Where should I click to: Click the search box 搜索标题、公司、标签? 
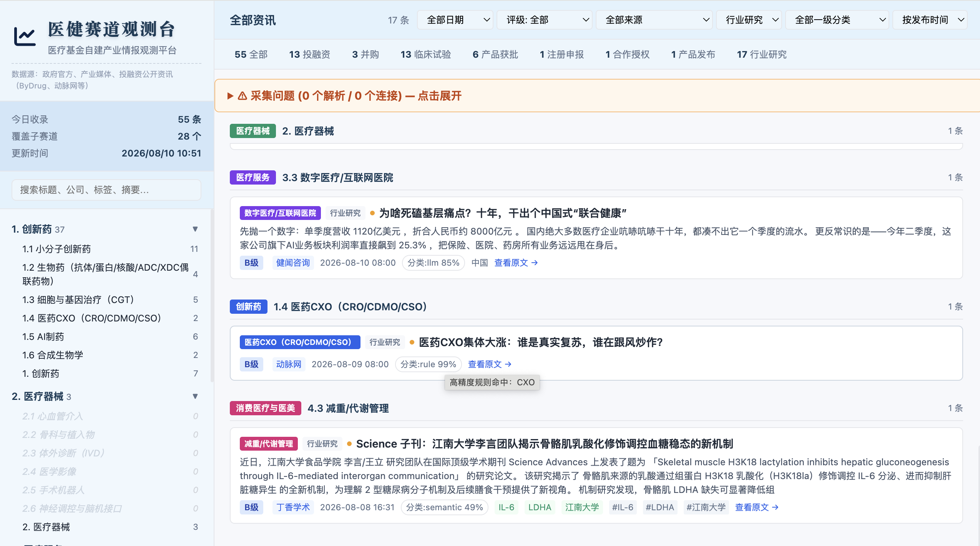[x=106, y=190]
